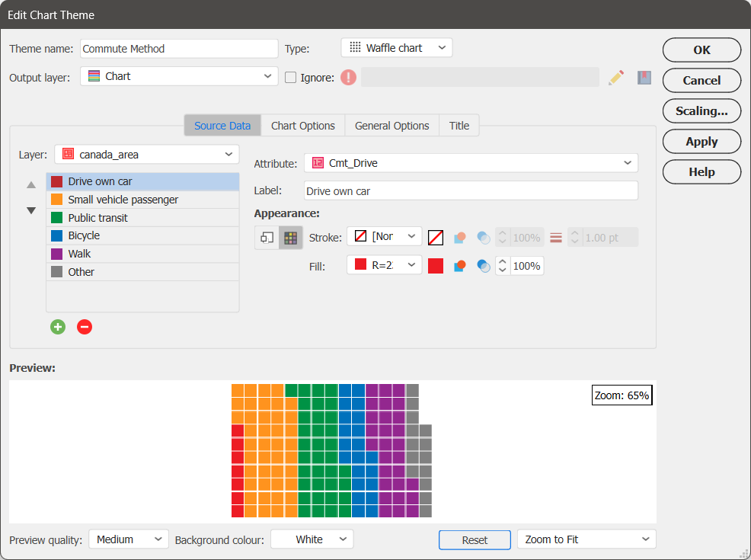This screenshot has width=751, height=560.
Task: Select the Walk entry
Action: pos(142,254)
